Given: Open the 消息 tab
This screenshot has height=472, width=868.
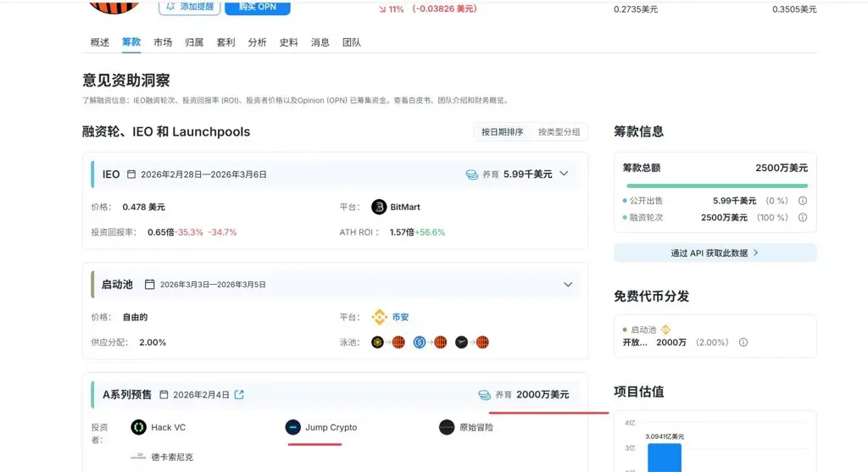Looking at the screenshot, I should 320,42.
